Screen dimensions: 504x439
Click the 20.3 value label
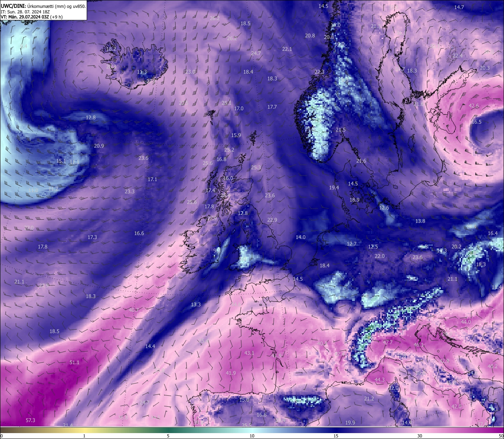point(485,68)
